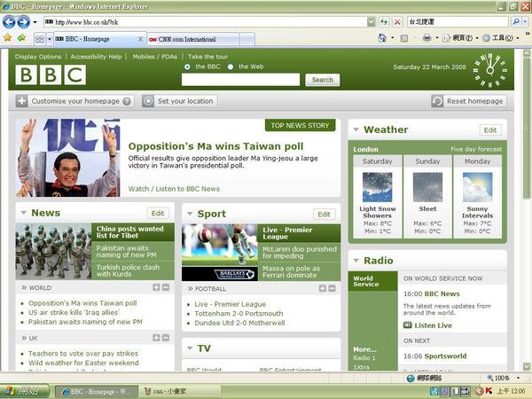Screen dimensions: 532x399
Task: Click the target icon beside Set your location
Action: (148, 101)
